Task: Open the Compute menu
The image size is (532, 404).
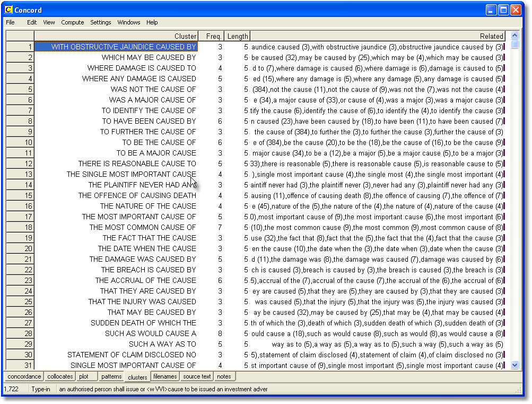Action: click(73, 22)
